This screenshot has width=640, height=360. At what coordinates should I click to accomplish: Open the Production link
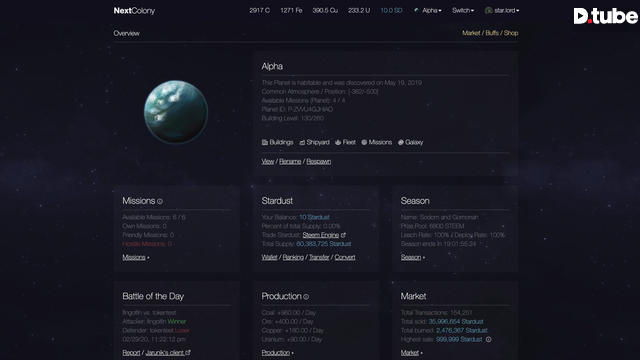coord(276,353)
